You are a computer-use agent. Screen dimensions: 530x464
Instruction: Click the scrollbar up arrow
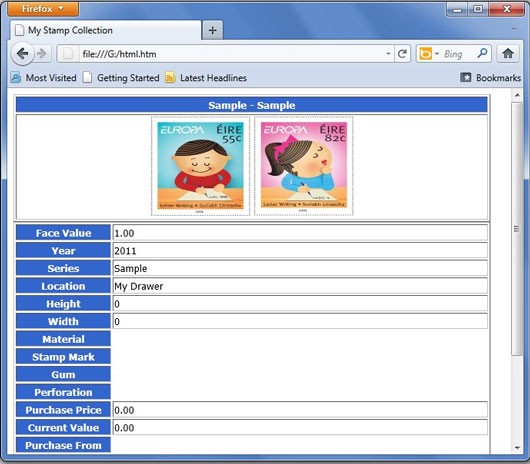point(517,96)
